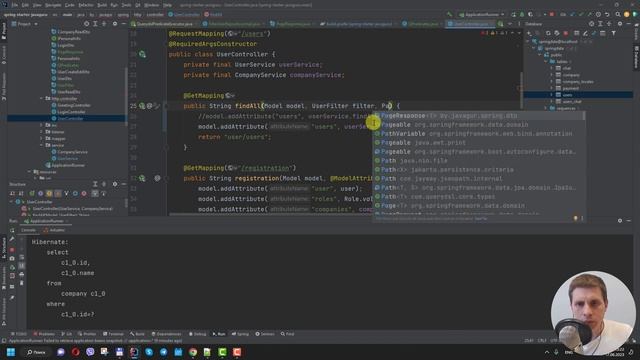Screen dimensions: 640x360
Task: Click gutter icon on line 25 findAll
Action: 142,106
